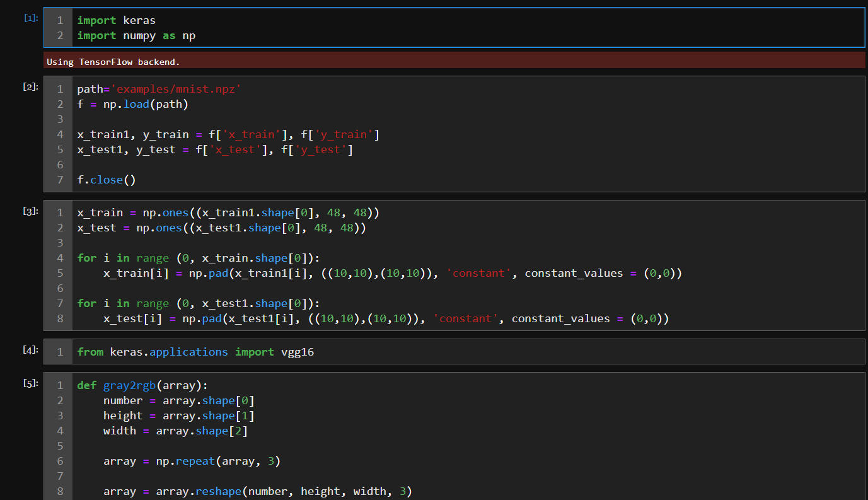868x500 pixels.
Task: Click the 'array.reshape' code line
Action: [257, 492]
